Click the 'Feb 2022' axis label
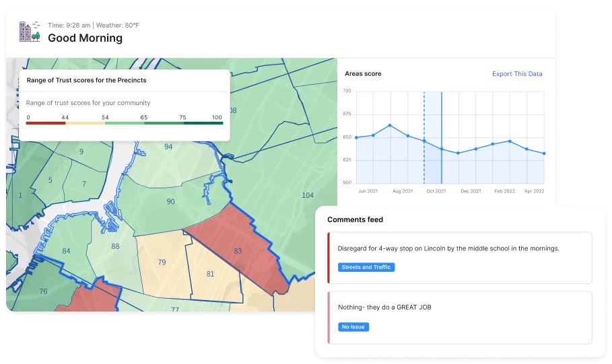This screenshot has height=364, width=612. coord(504,191)
